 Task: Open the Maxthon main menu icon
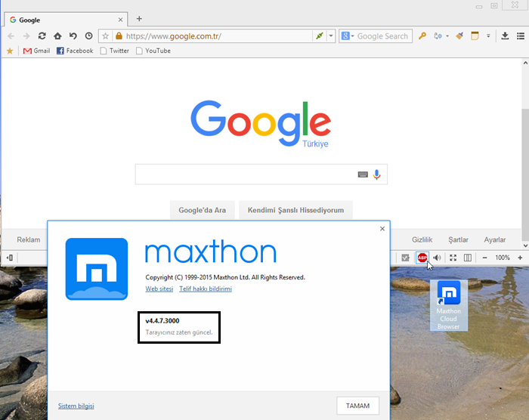(520, 36)
